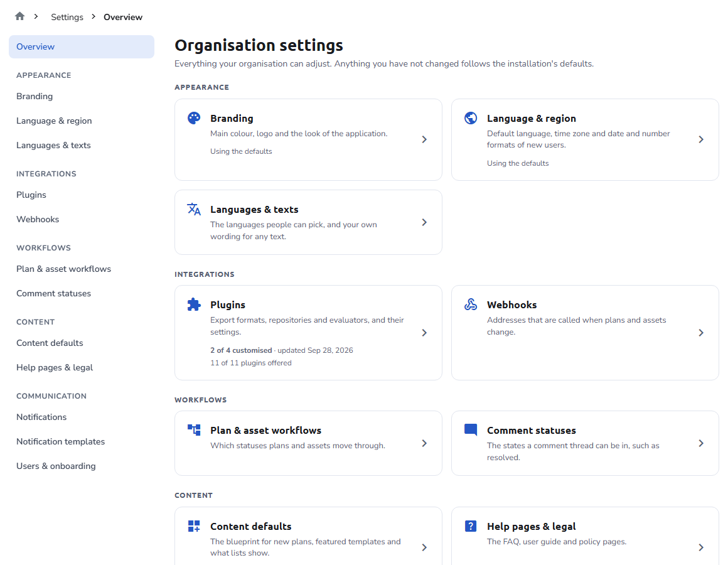Screen dimensions: 728x565
Task: Open Comment statuses sidebar item
Action: click(81, 293)
